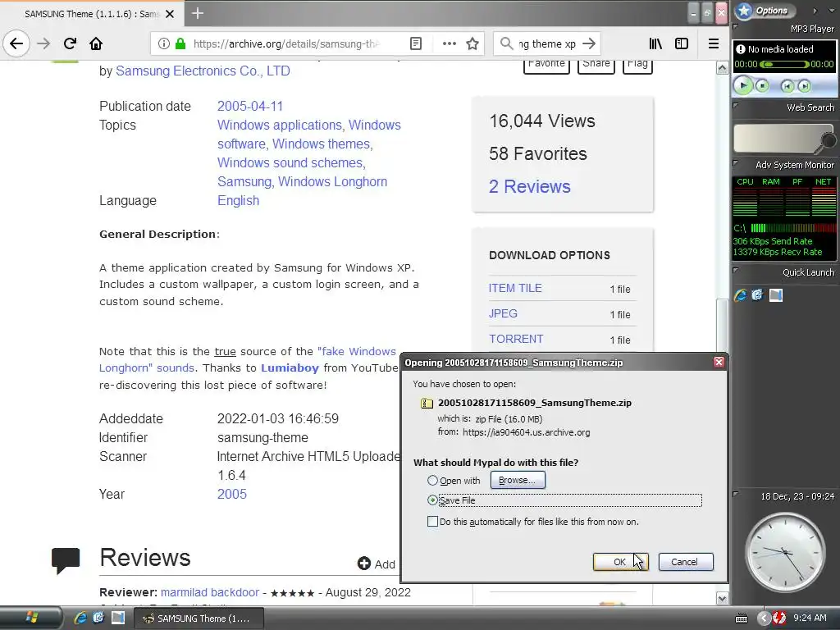The image size is (840, 630).
Task: Open the Windows Longhorn topic link
Action: [332, 181]
